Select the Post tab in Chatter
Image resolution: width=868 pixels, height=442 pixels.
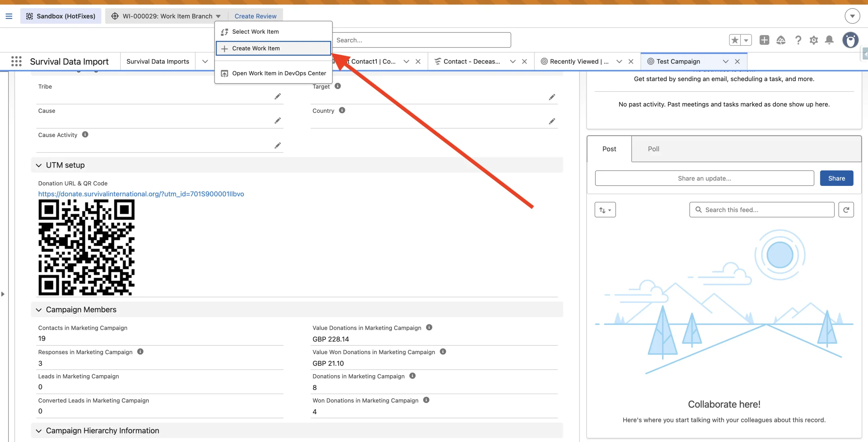(609, 149)
